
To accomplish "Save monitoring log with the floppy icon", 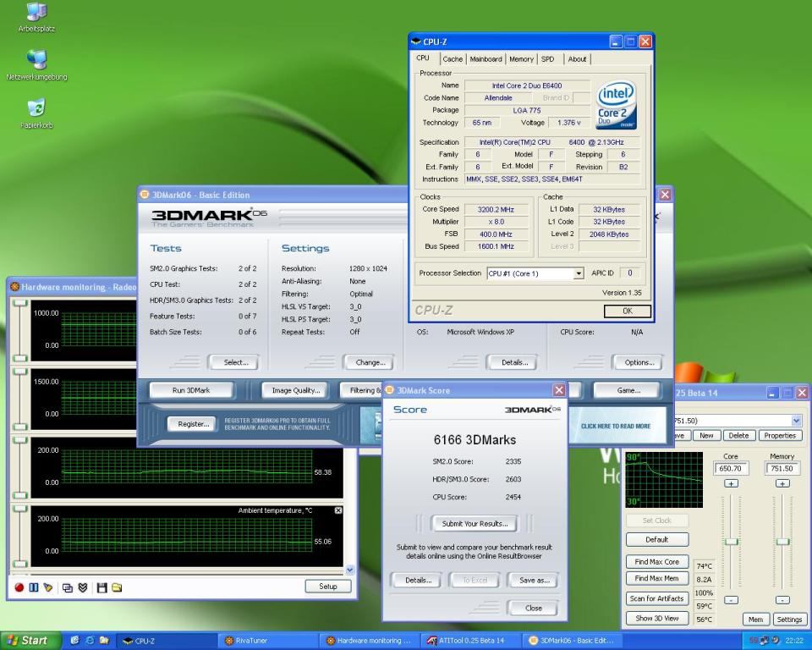I will coord(101,587).
